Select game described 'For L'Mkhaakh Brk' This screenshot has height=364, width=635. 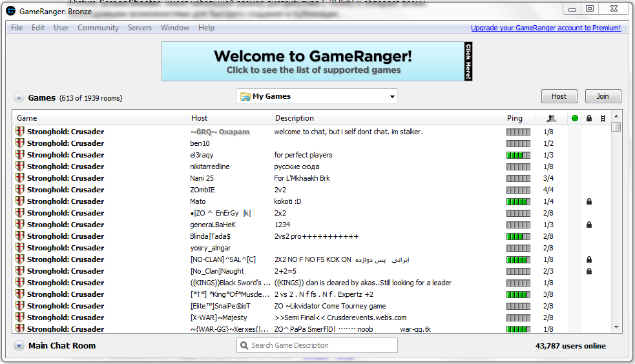(x=311, y=178)
